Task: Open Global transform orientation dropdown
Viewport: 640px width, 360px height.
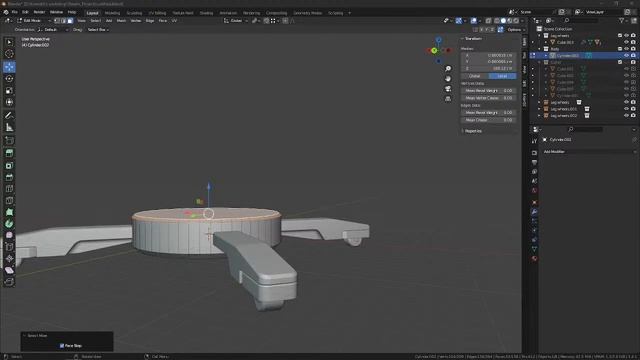Action: (236, 20)
